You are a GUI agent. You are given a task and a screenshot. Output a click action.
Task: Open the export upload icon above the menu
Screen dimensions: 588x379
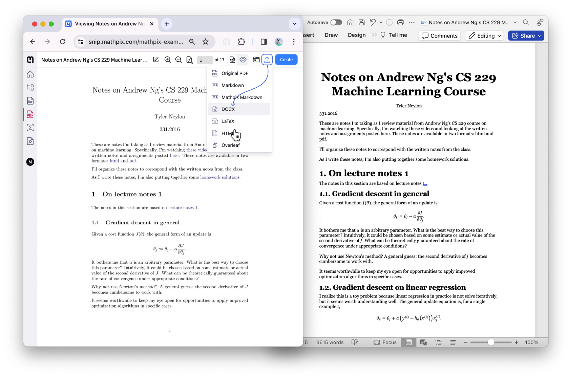(x=267, y=59)
